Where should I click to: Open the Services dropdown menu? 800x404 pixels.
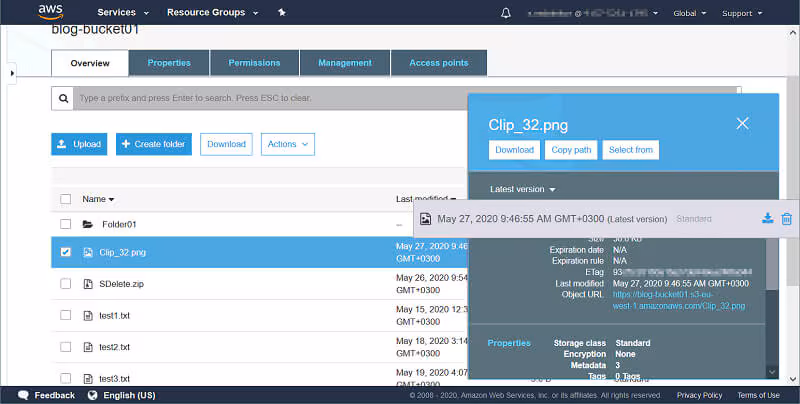(123, 12)
